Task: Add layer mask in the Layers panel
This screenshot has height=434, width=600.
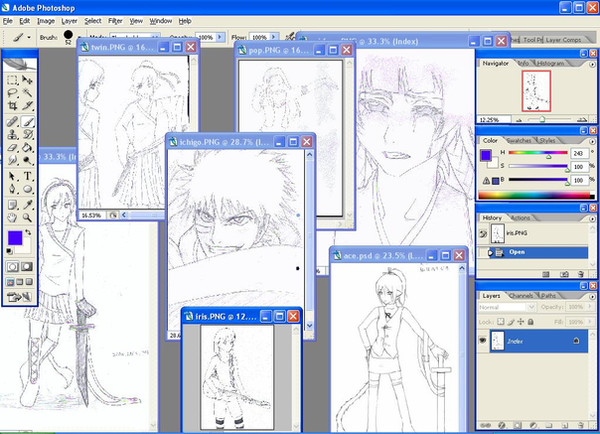Action: [x=517, y=425]
